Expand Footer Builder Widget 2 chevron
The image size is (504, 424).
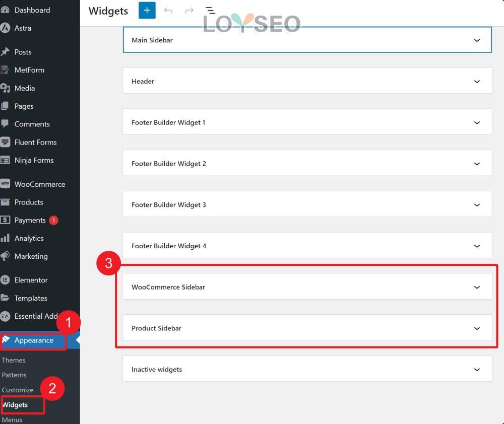click(x=477, y=164)
